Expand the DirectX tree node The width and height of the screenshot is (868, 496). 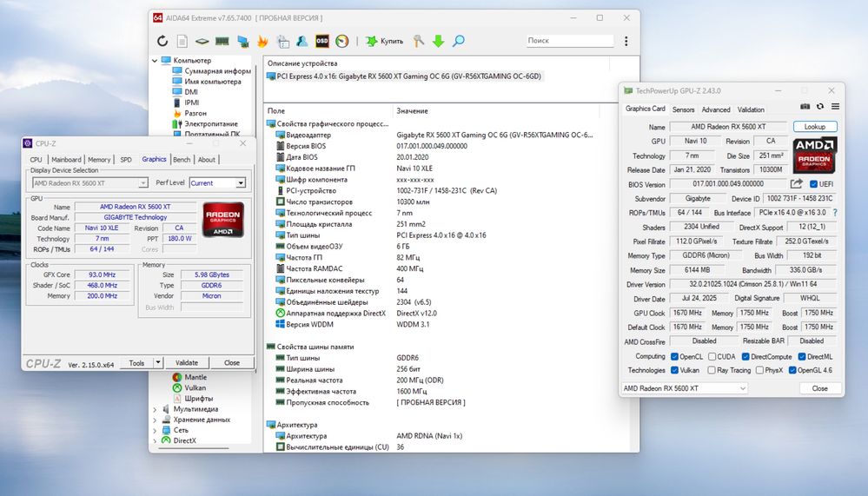(x=155, y=440)
